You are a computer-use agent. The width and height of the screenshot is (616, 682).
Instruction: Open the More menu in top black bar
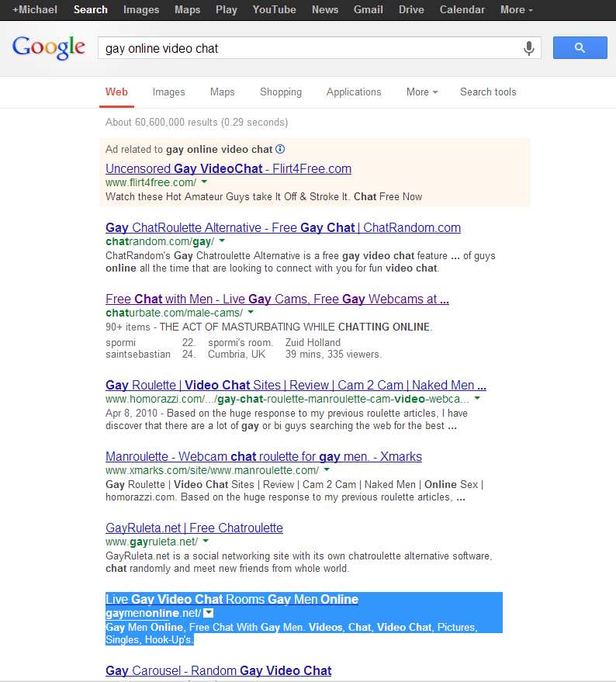(517, 9)
